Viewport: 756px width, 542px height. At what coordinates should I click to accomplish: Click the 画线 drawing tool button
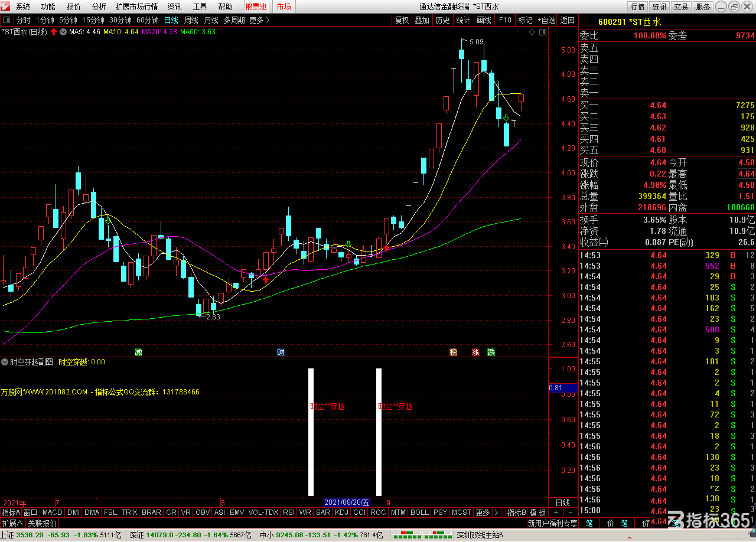pyautogui.click(x=484, y=20)
